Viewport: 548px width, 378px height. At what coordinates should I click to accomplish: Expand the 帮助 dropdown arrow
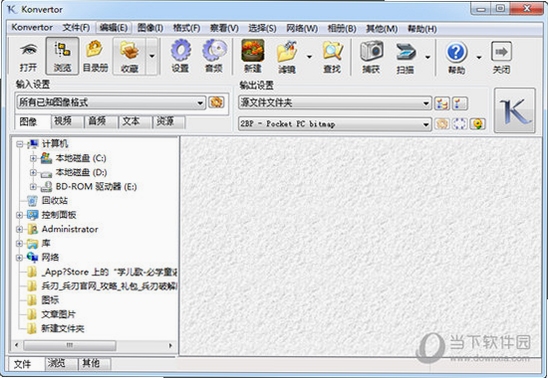pyautogui.click(x=479, y=57)
